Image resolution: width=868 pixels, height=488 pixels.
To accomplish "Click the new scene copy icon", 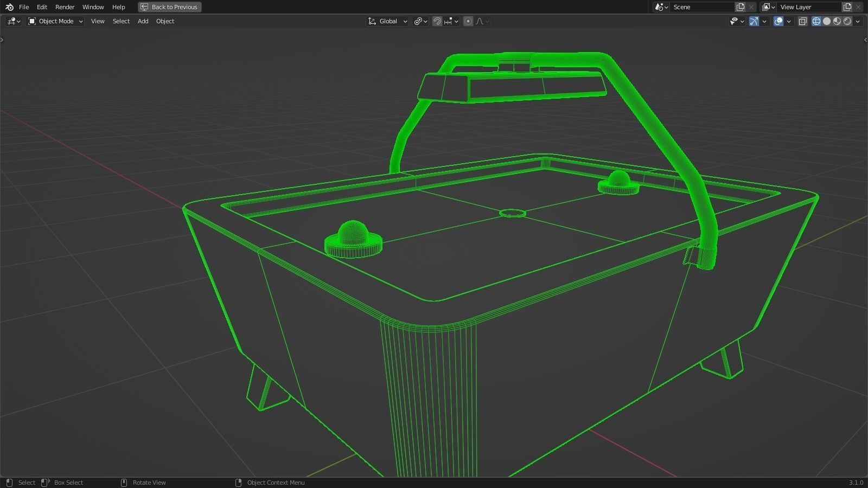I will pos(740,7).
